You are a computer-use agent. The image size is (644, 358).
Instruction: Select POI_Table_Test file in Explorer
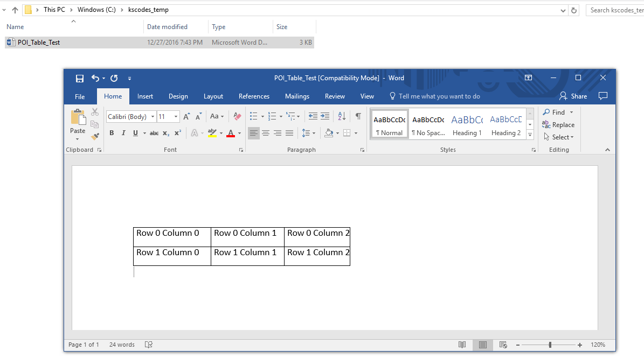pyautogui.click(x=39, y=43)
